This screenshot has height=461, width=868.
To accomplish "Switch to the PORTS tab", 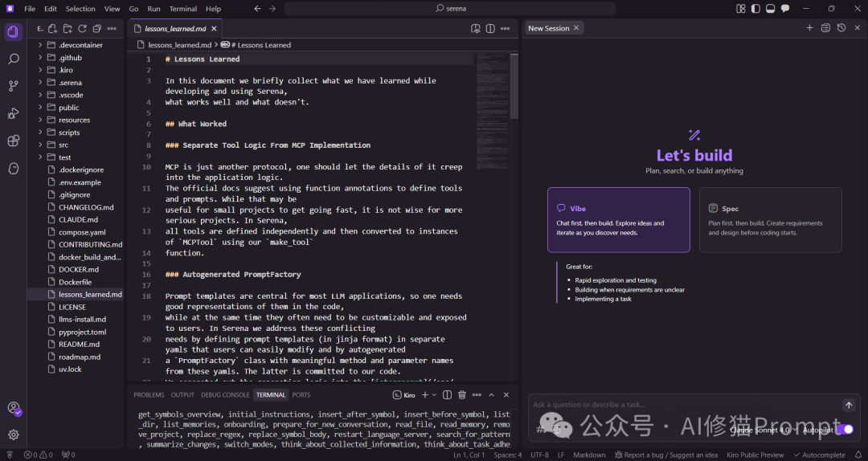I will [x=301, y=394].
